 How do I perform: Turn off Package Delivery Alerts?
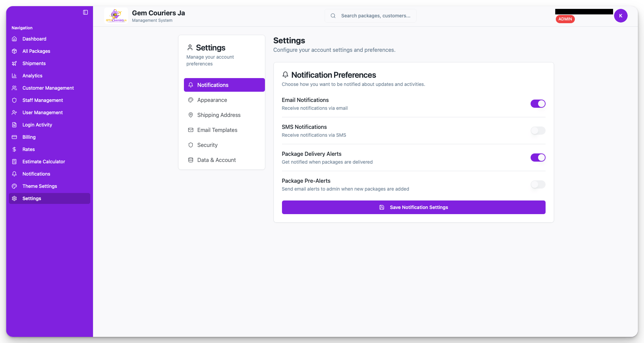[x=538, y=158]
